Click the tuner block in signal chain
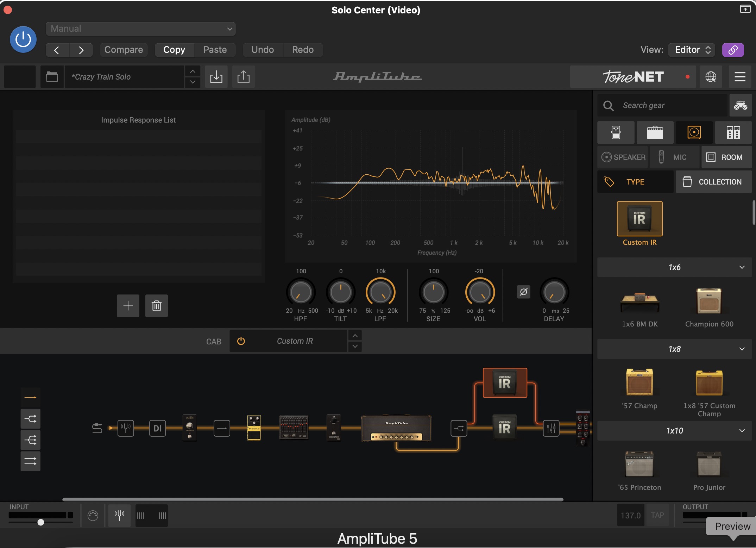 pyautogui.click(x=126, y=428)
